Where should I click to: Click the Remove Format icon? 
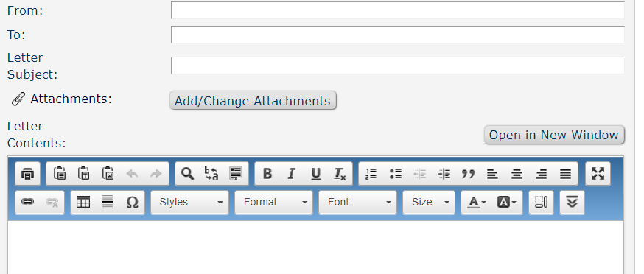[x=340, y=174]
